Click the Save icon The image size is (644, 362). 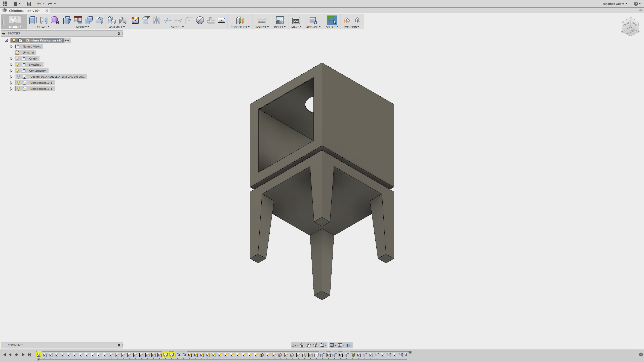29,4
